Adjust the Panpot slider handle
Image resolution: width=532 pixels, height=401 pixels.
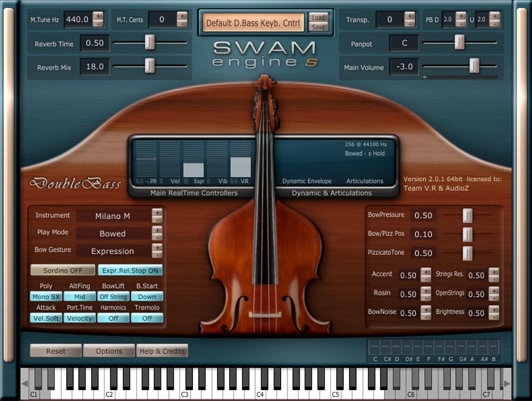[460, 43]
